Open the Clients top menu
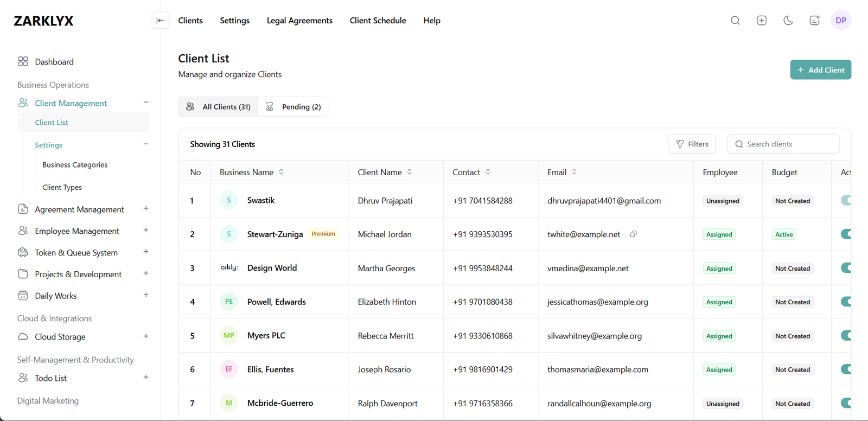 [x=190, y=21]
